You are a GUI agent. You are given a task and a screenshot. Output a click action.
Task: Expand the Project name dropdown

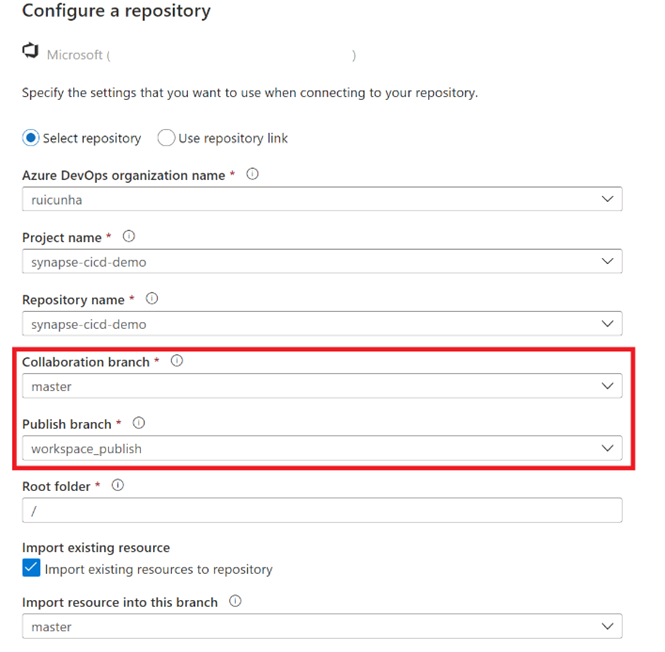[x=322, y=261]
